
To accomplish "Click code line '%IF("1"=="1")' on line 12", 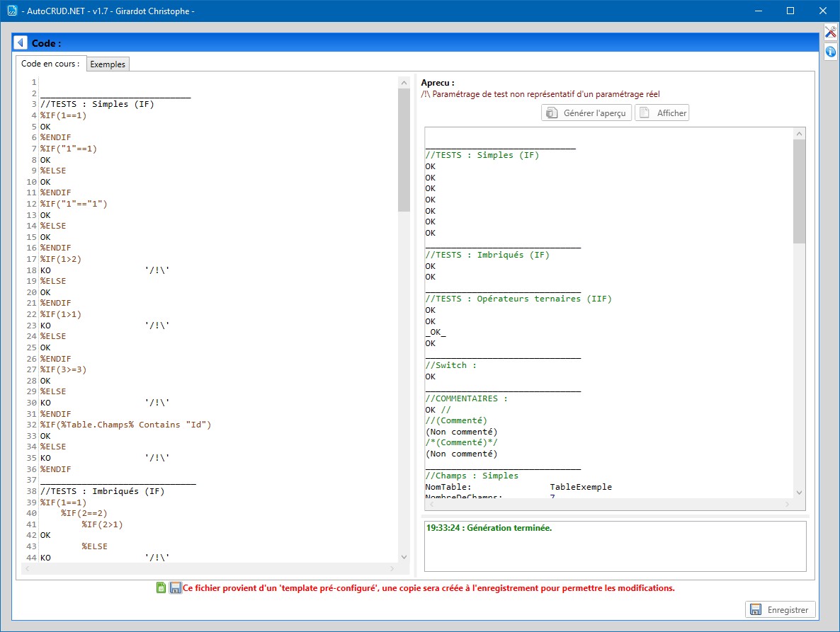I will coord(74,204).
